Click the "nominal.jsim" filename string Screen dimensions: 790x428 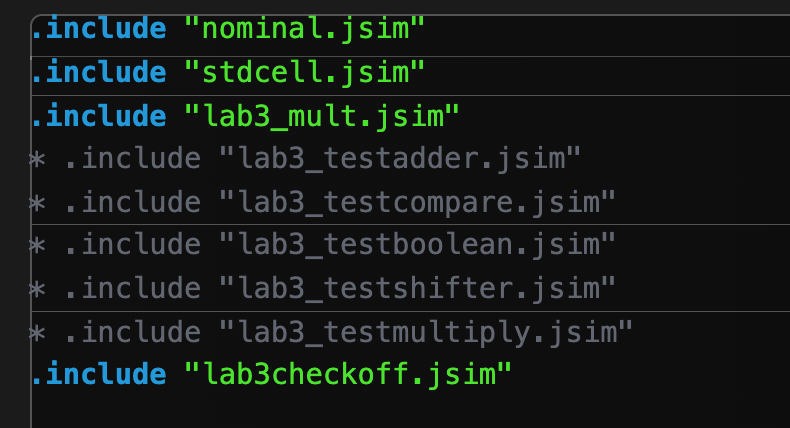[x=304, y=29]
